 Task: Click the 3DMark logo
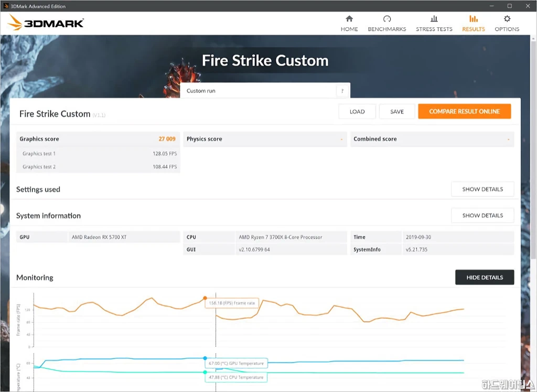[x=46, y=23]
